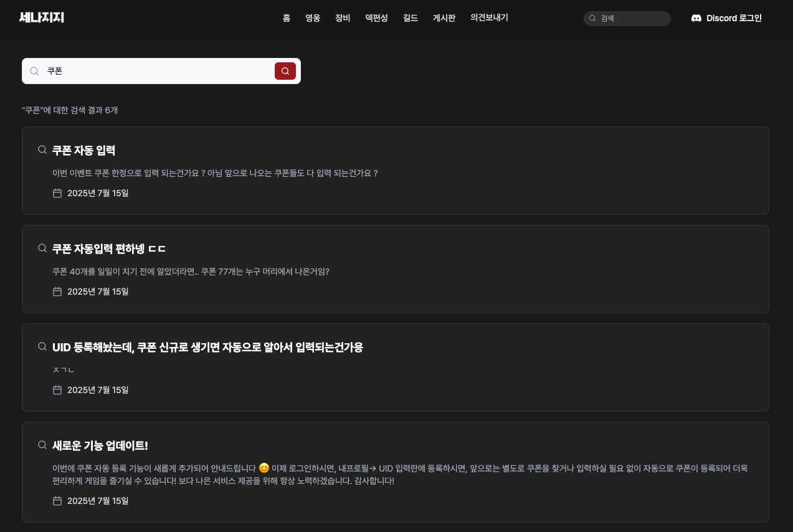Click magnifier icon beside 쿠폰 자동 입력

42,150
